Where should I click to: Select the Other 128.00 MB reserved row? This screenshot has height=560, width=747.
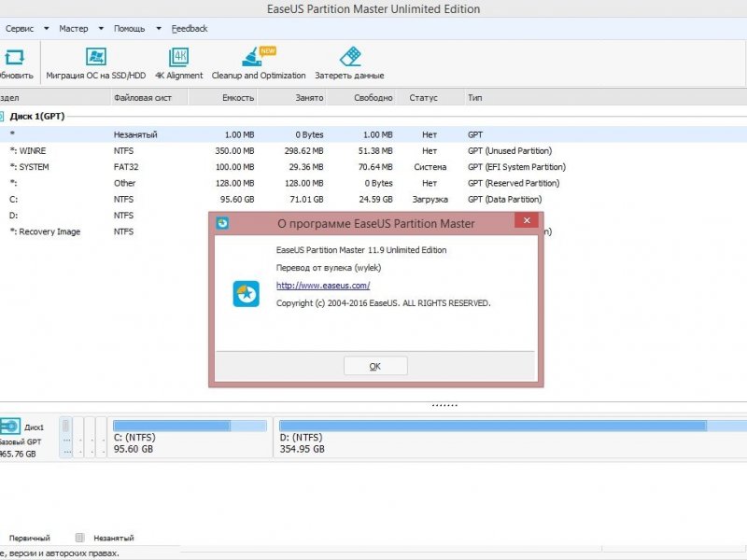[373, 183]
